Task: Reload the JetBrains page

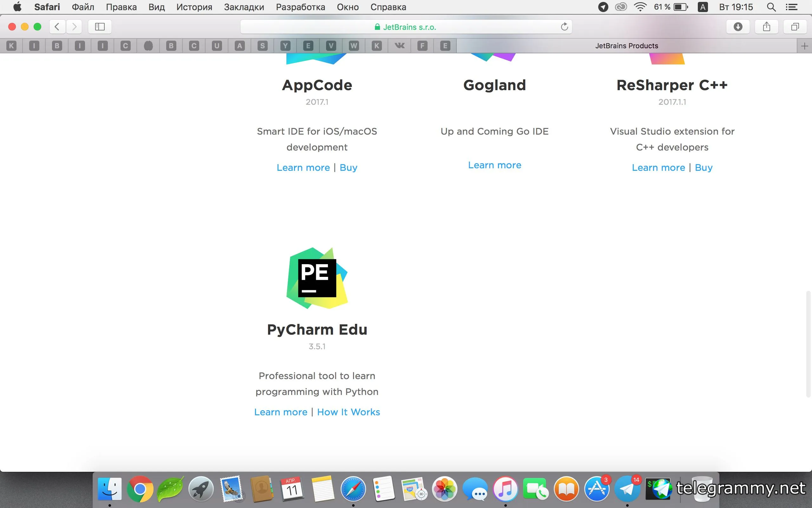Action: pos(564,27)
